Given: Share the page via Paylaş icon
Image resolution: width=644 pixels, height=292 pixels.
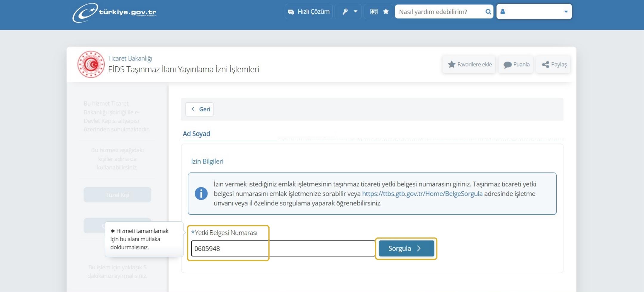Looking at the screenshot, I should 554,64.
